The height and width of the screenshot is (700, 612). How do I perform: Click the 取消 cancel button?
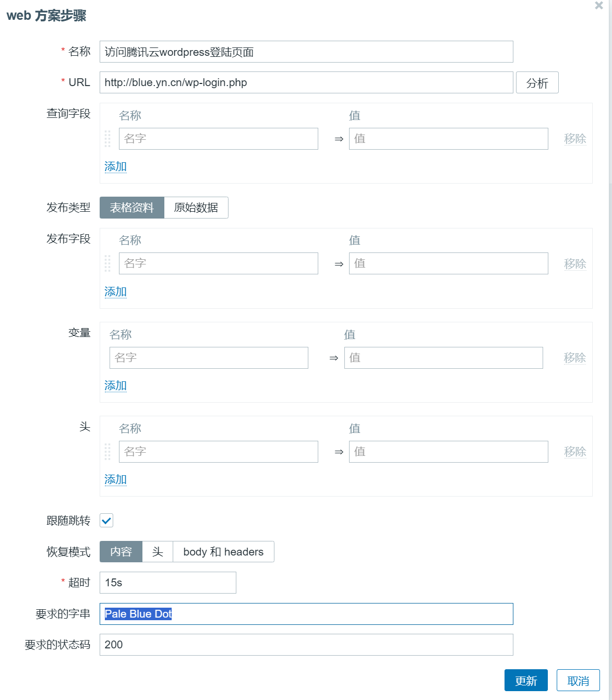tap(578, 680)
